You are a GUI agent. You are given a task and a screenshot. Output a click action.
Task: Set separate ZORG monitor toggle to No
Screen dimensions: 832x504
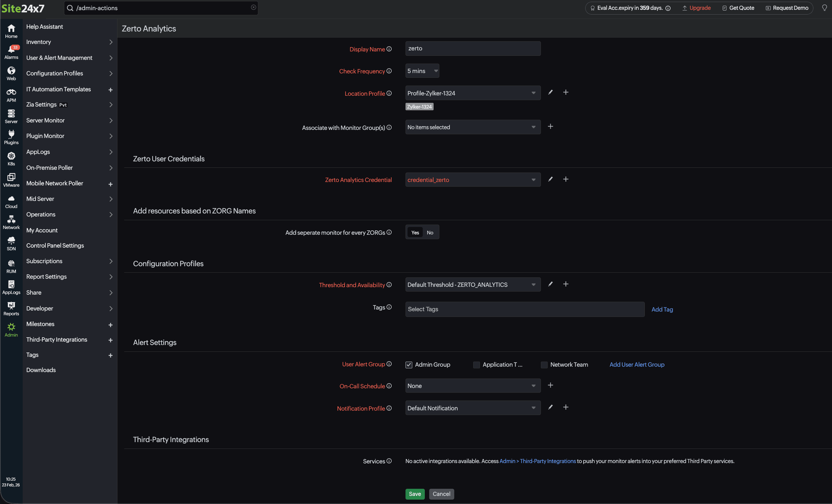pyautogui.click(x=430, y=232)
